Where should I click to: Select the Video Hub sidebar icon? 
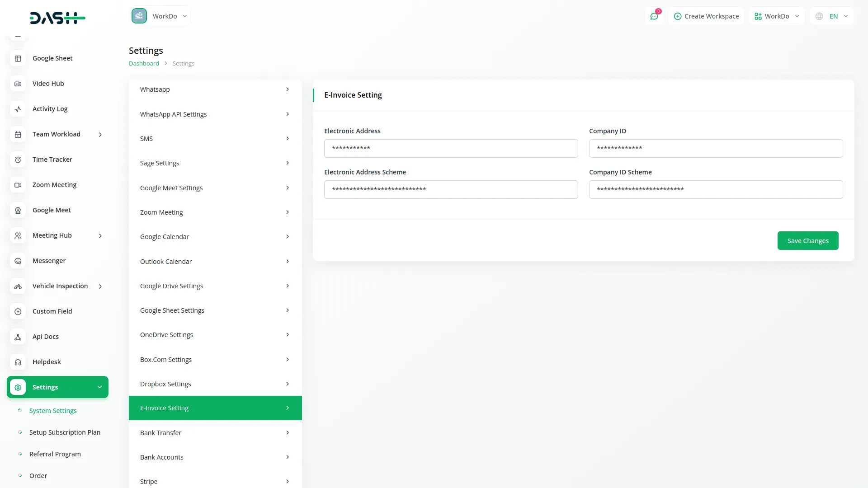18,84
